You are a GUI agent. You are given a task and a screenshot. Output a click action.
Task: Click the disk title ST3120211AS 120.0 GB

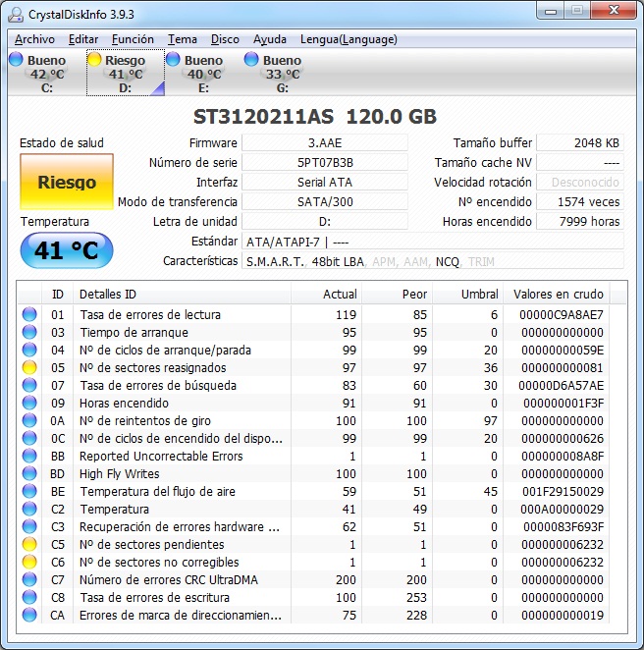(x=315, y=117)
